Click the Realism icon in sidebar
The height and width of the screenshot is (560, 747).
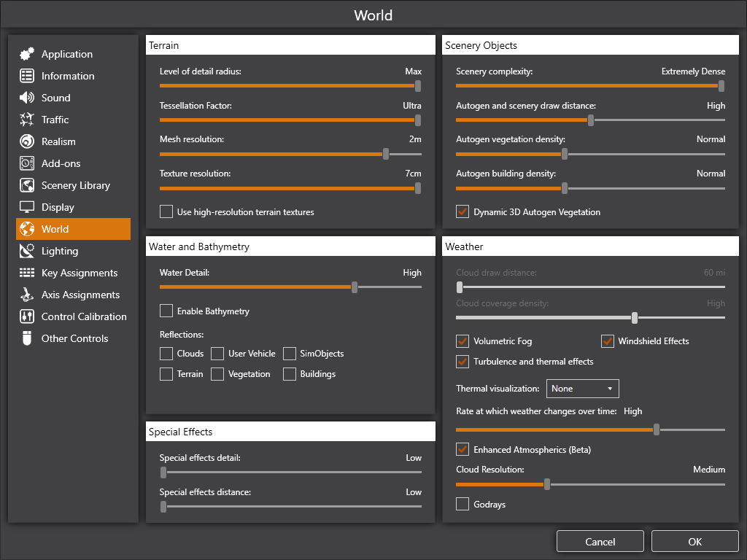click(27, 141)
